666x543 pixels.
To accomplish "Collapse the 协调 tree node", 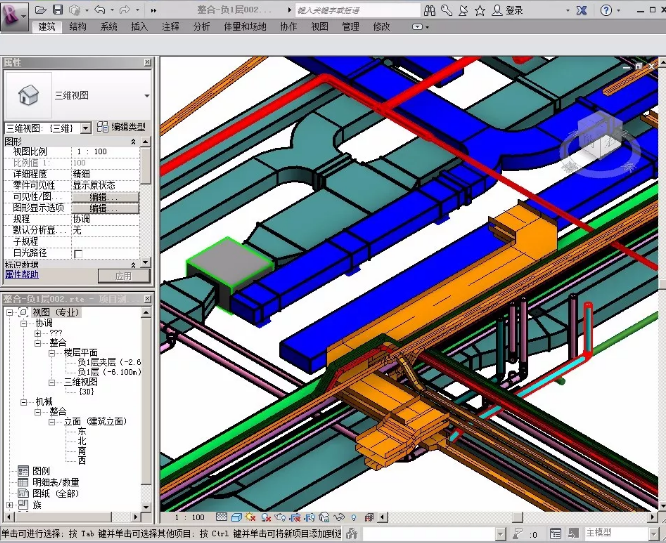I will point(24,323).
